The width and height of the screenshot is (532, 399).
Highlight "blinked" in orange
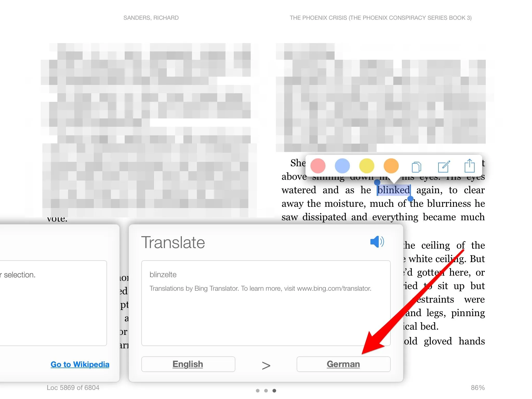pos(391,166)
